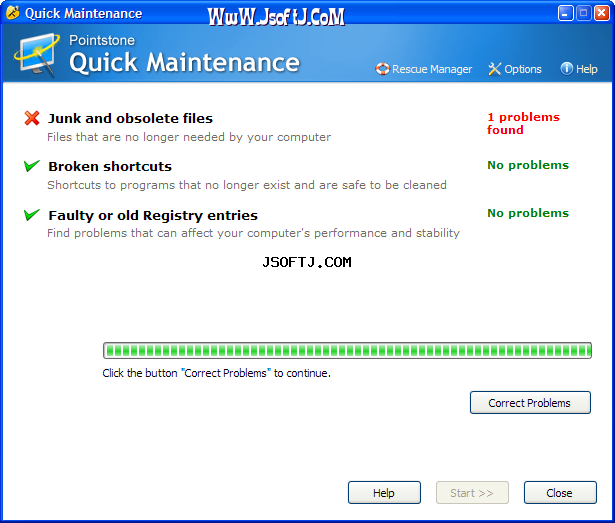Screen dimensions: 615x523
Task: Click the Close button at bottom
Action: [560, 493]
